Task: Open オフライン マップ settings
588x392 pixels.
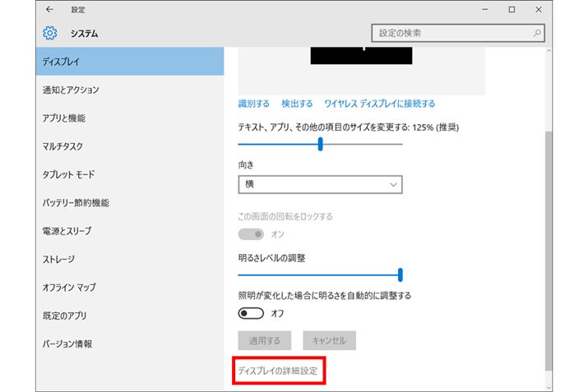Action: [130, 288]
